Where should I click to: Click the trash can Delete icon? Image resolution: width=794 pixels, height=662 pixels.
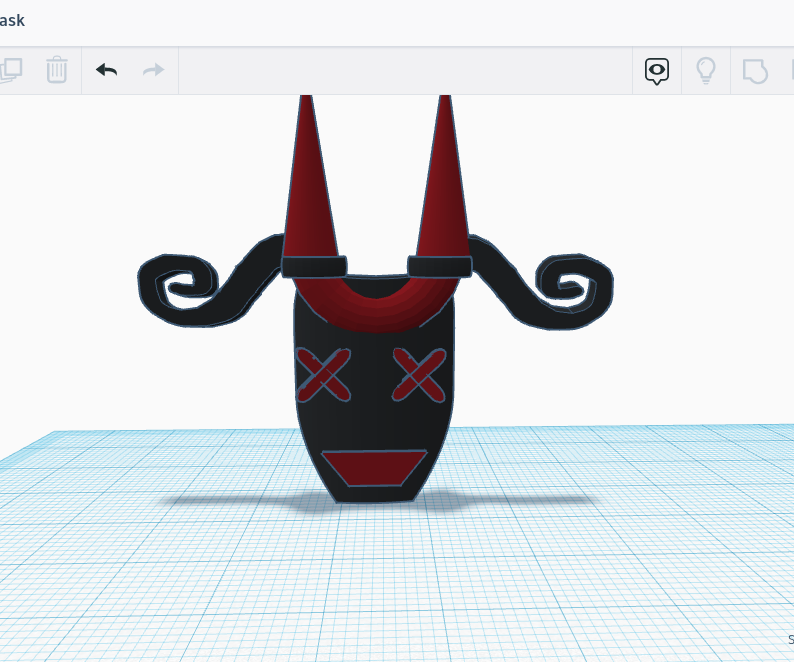click(x=57, y=70)
